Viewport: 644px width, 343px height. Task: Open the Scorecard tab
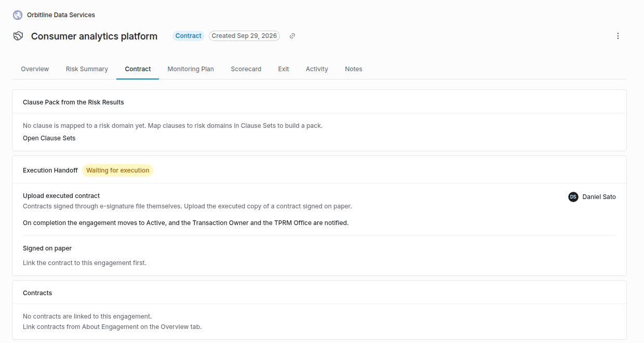pyautogui.click(x=246, y=69)
